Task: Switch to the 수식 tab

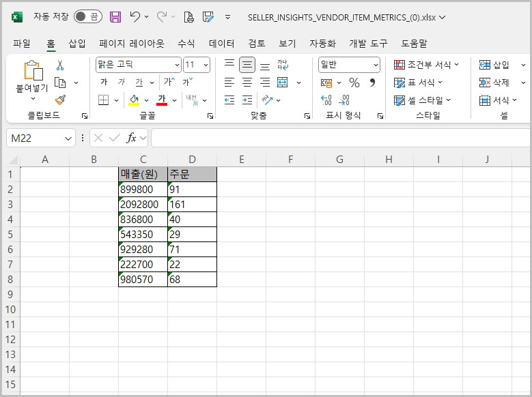Action: tap(186, 44)
